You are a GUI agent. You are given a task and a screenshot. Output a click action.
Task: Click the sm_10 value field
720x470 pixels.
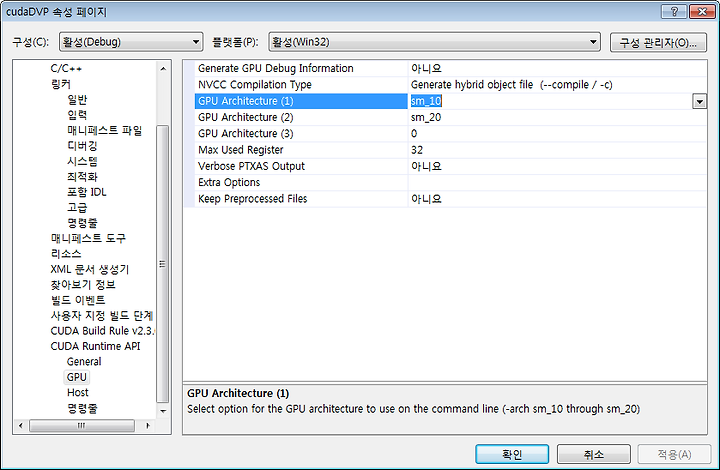pos(550,101)
